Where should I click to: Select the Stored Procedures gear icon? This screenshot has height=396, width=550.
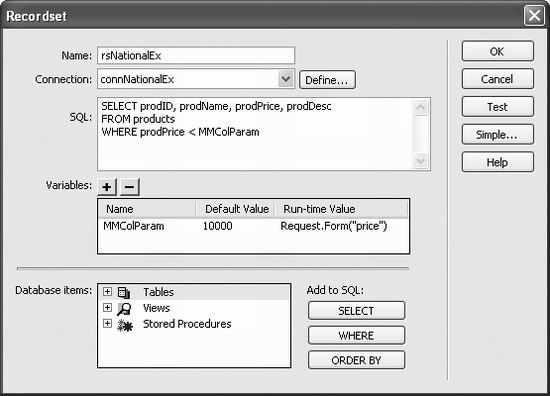pos(125,325)
